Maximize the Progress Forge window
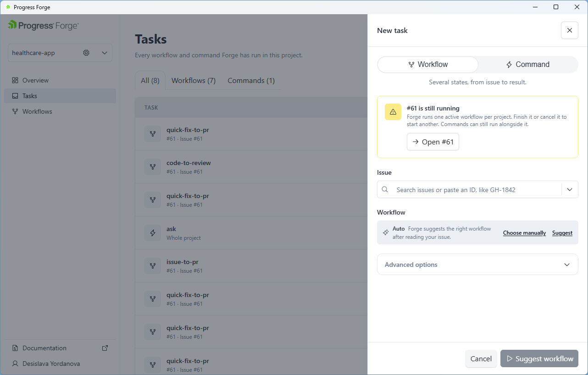Screen dimensions: 588x375 pyautogui.click(x=556, y=7)
